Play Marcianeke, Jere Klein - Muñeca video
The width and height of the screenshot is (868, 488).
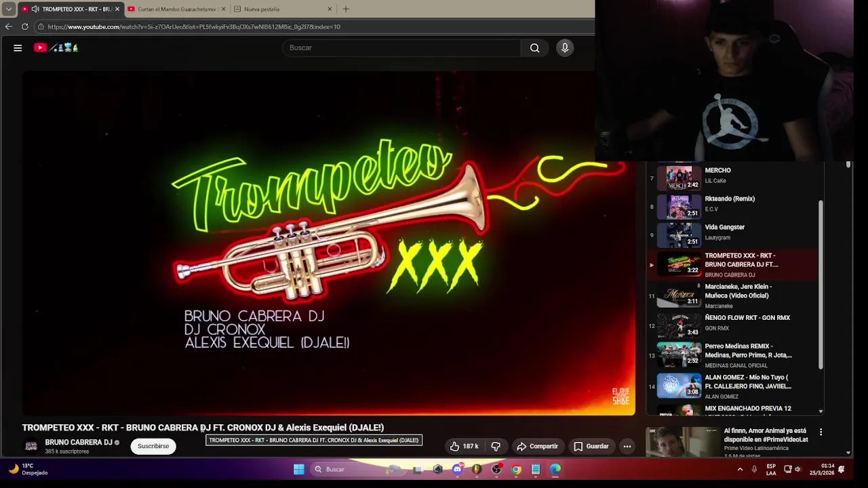732,296
